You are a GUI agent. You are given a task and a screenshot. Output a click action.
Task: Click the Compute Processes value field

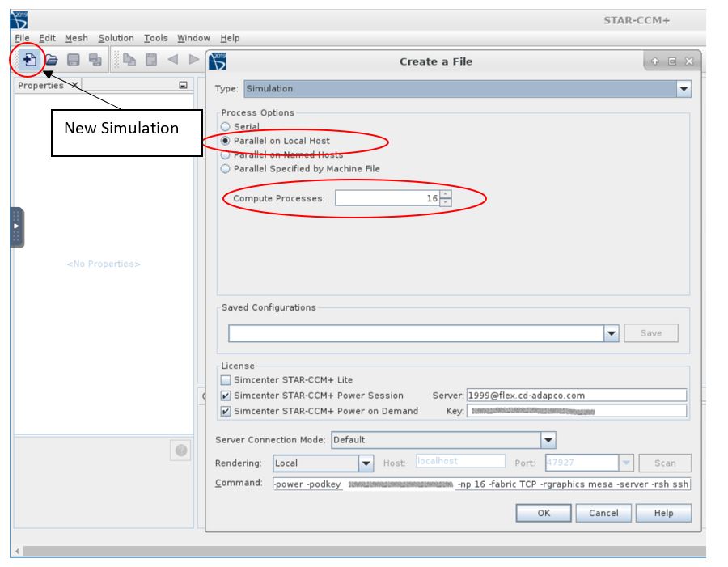tap(387, 198)
